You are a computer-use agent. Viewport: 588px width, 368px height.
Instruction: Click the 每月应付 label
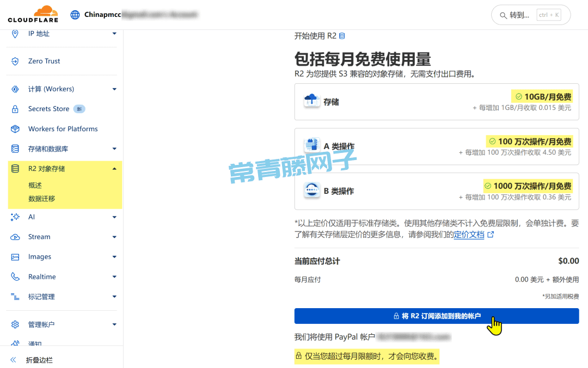[308, 280]
